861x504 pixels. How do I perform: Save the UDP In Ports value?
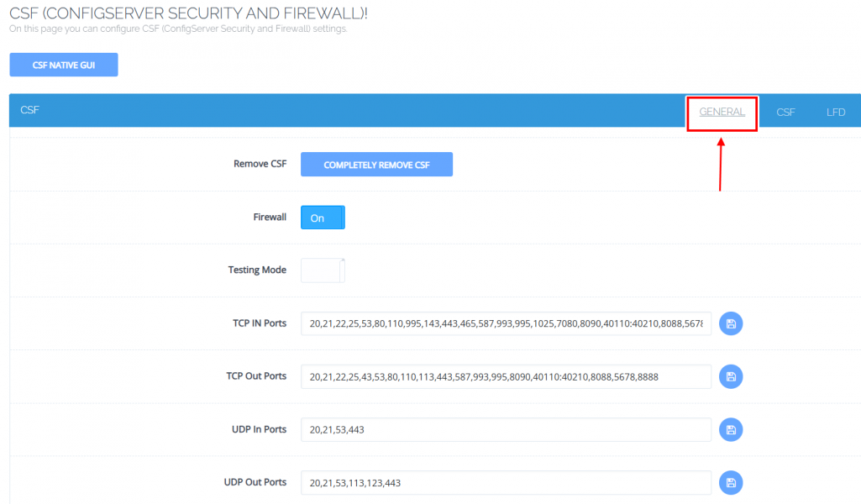730,430
